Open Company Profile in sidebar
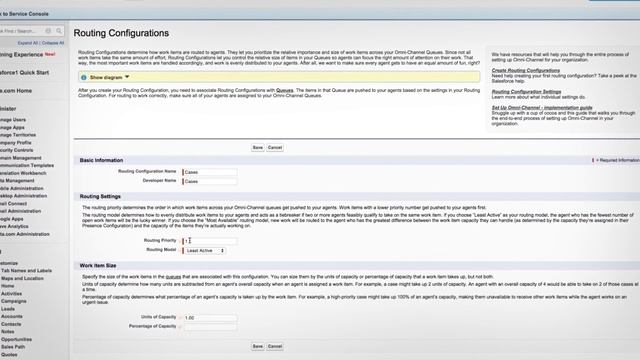Image resolution: width=640 pixels, height=360 pixels. tap(16, 143)
